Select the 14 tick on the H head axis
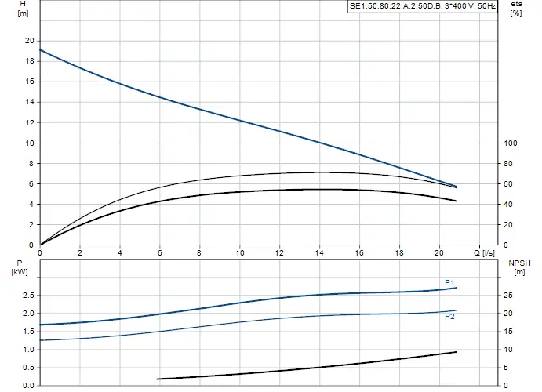This screenshot has height=392, width=542. [30, 102]
